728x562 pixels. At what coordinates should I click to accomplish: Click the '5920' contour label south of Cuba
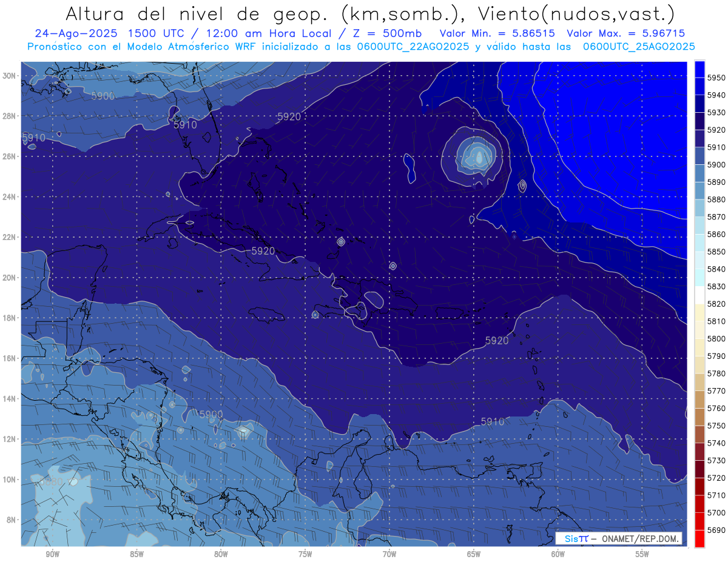coord(263,250)
